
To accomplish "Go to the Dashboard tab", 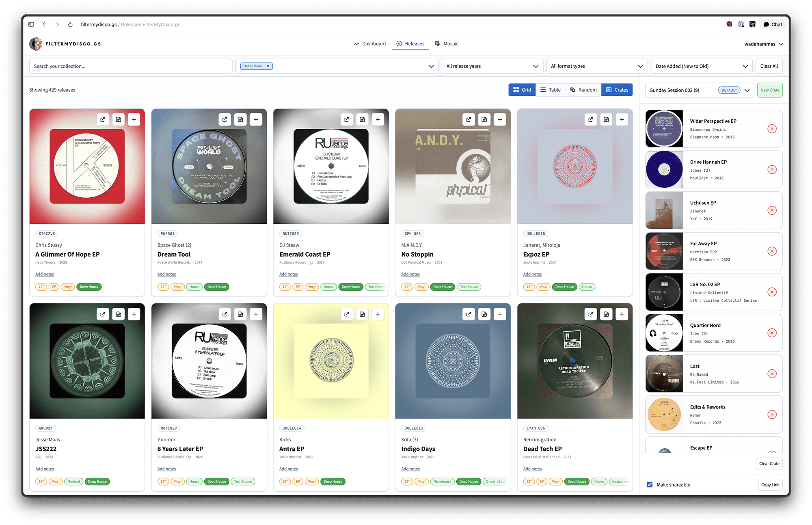I will [x=369, y=43].
